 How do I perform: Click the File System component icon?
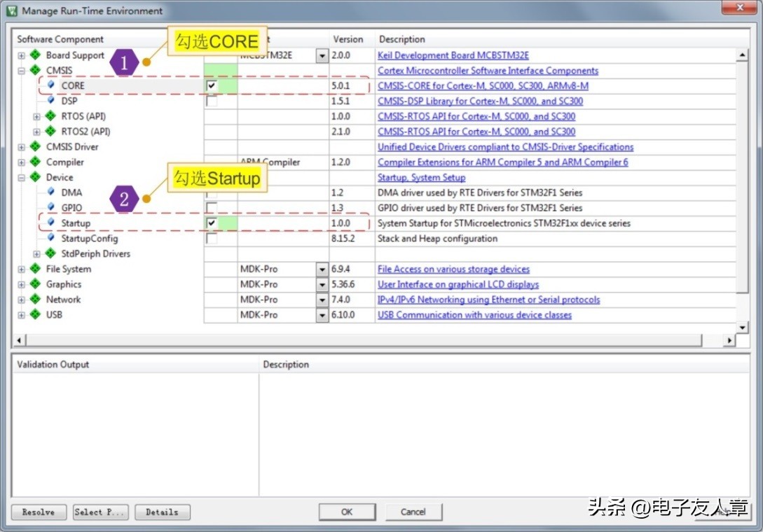[35, 269]
